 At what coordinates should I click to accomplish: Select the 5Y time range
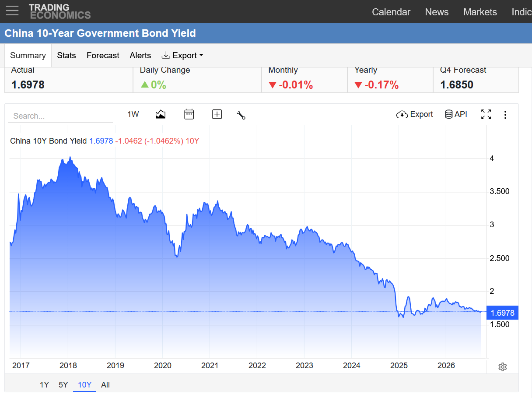pyautogui.click(x=63, y=385)
